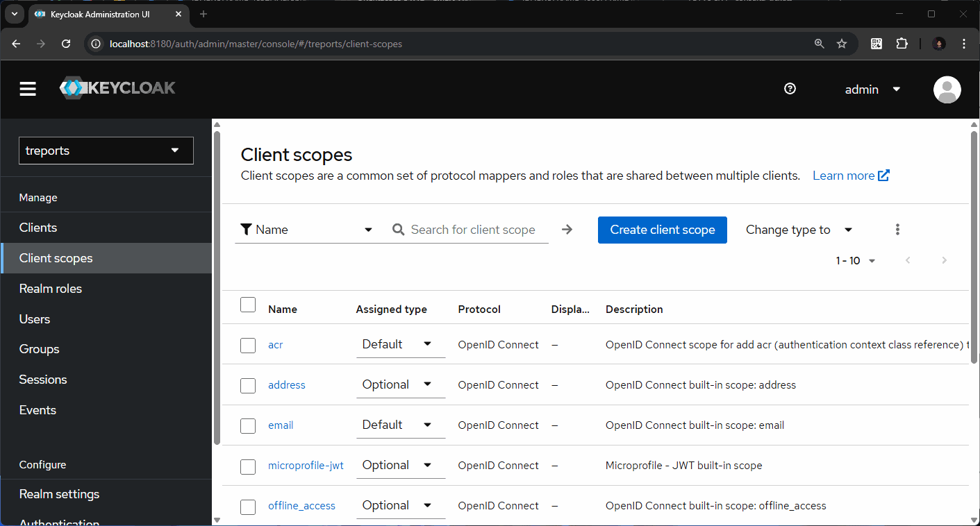This screenshot has height=526, width=980.
Task: Open the hamburger navigation menu
Action: click(x=28, y=89)
